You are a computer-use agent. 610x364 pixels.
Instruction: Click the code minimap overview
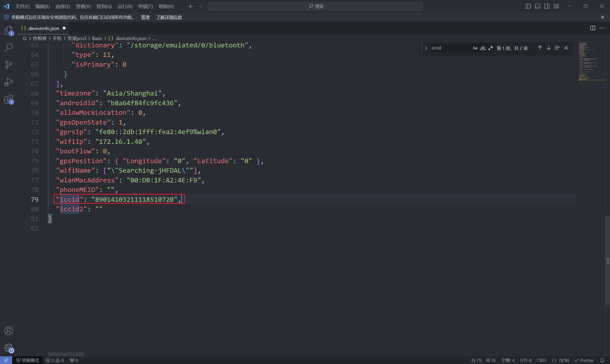[591, 61]
